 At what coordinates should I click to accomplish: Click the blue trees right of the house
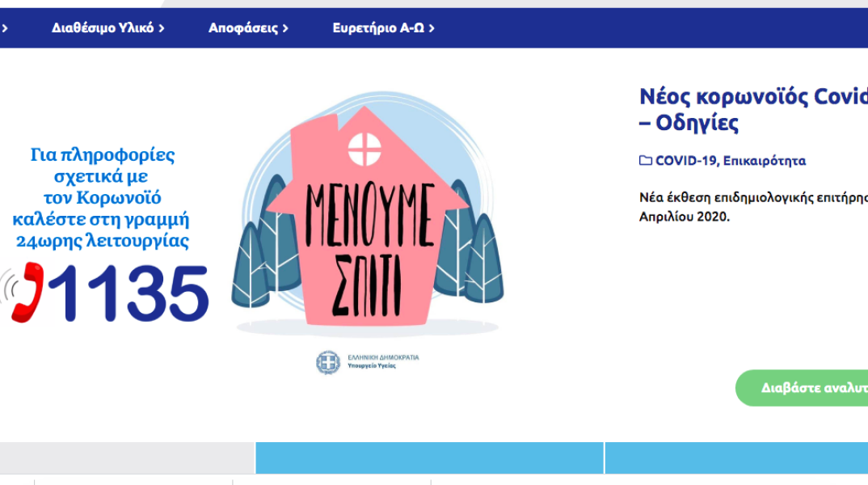click(x=468, y=242)
